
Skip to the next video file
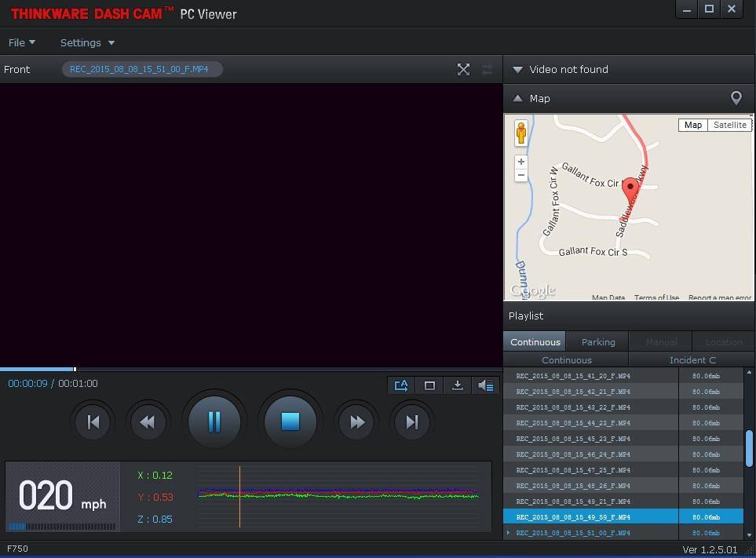tap(411, 422)
